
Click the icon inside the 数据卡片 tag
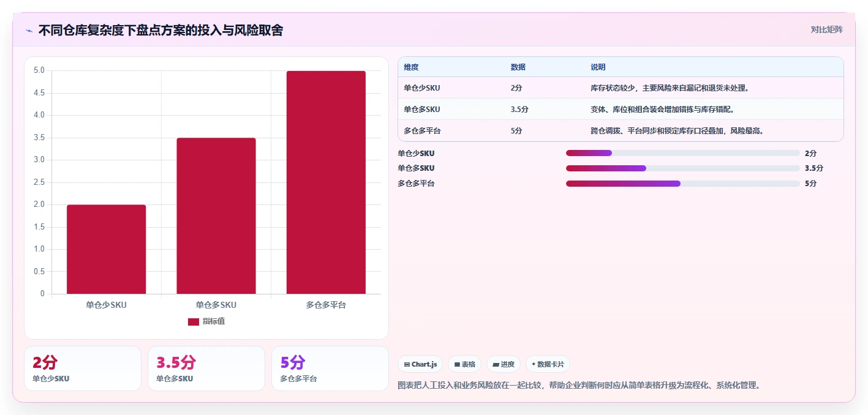pos(534,364)
